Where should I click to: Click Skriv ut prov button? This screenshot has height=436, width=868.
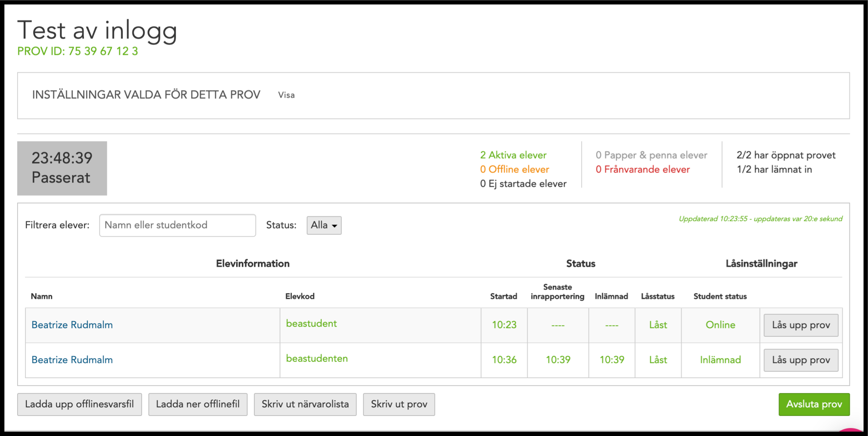(399, 404)
